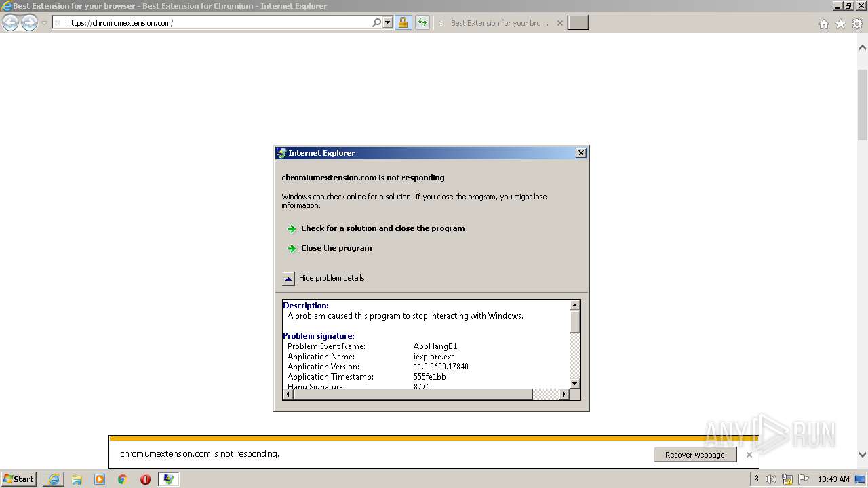868x488 pixels.
Task: Open a new blank tab
Action: point(578,23)
